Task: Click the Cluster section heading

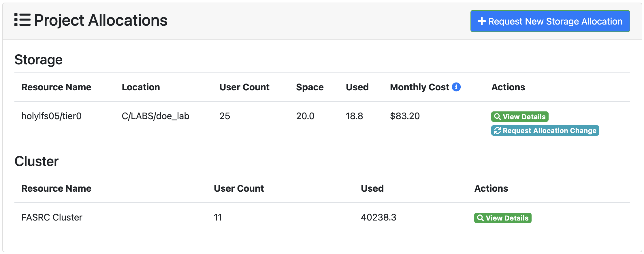Action: 36,161
